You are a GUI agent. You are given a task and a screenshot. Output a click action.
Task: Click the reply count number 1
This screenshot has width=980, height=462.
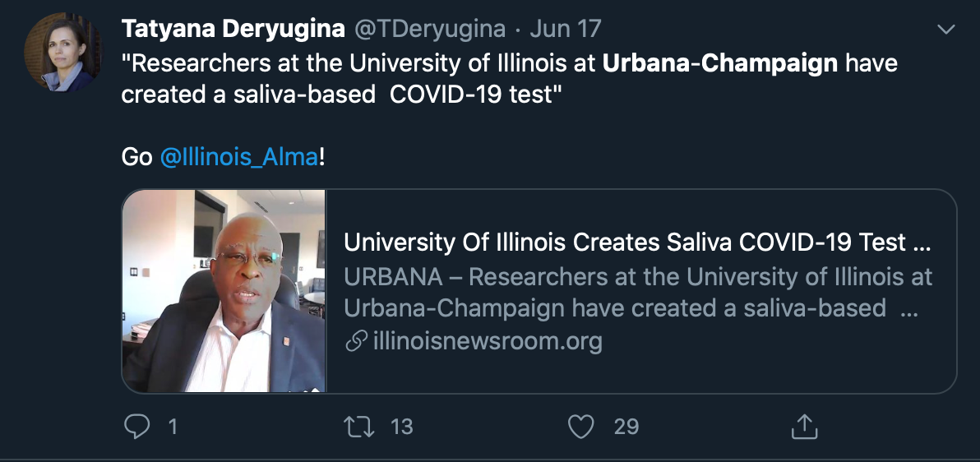pos(173,427)
